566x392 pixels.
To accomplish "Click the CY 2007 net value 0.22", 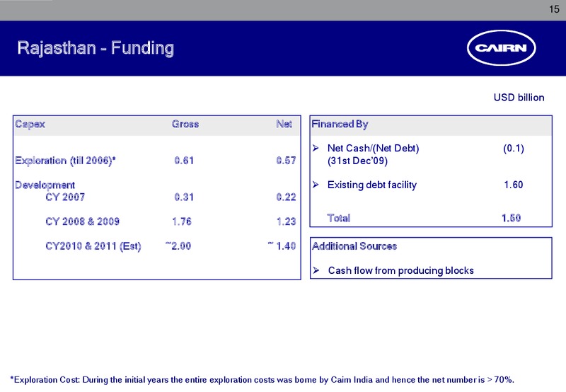I will tap(287, 197).
